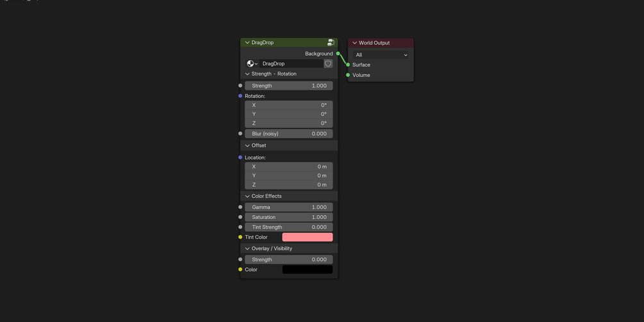644x322 pixels.
Task: Select the World Output node title
Action: click(374, 43)
